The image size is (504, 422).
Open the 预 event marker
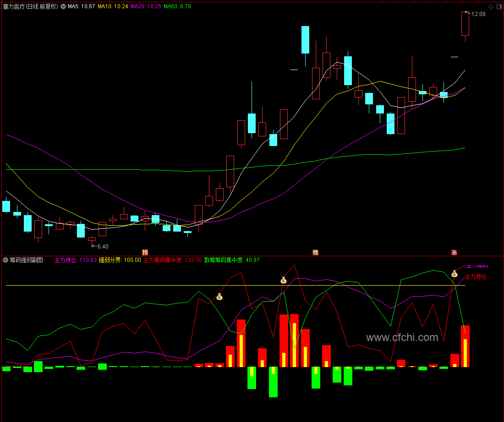coord(145,253)
